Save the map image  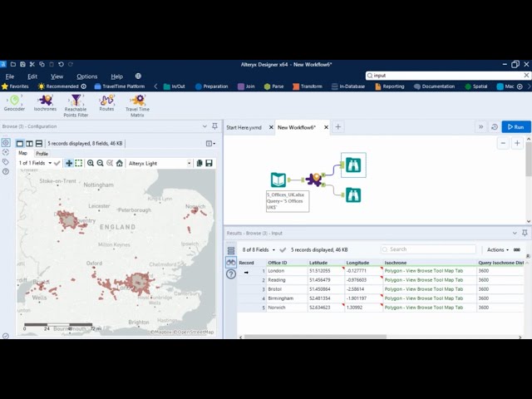click(x=209, y=163)
